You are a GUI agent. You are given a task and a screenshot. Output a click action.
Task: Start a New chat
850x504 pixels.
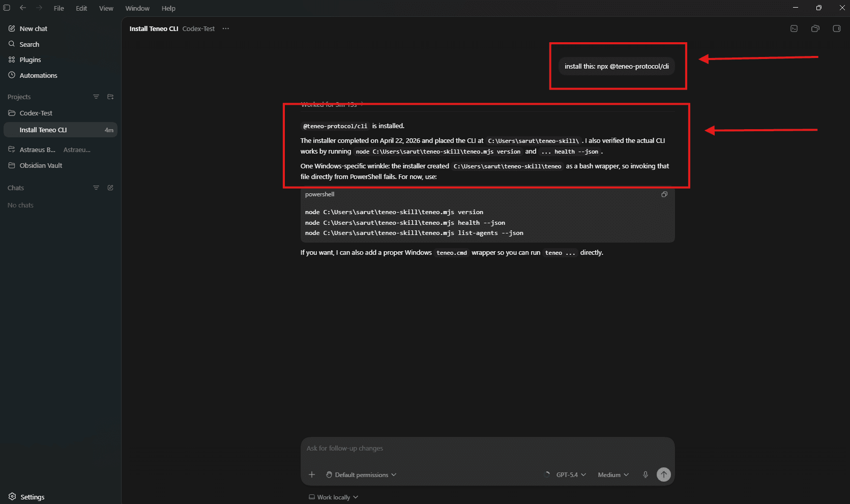(x=61, y=28)
